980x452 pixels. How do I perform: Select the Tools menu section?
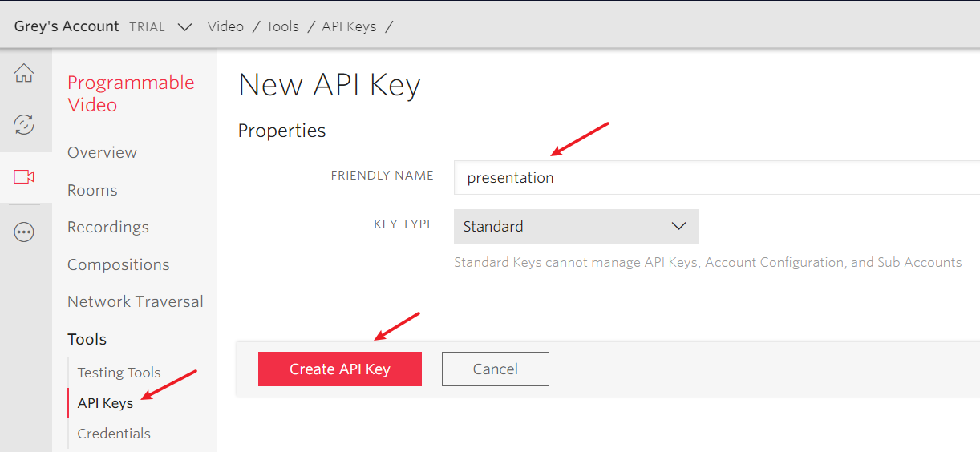[87, 339]
